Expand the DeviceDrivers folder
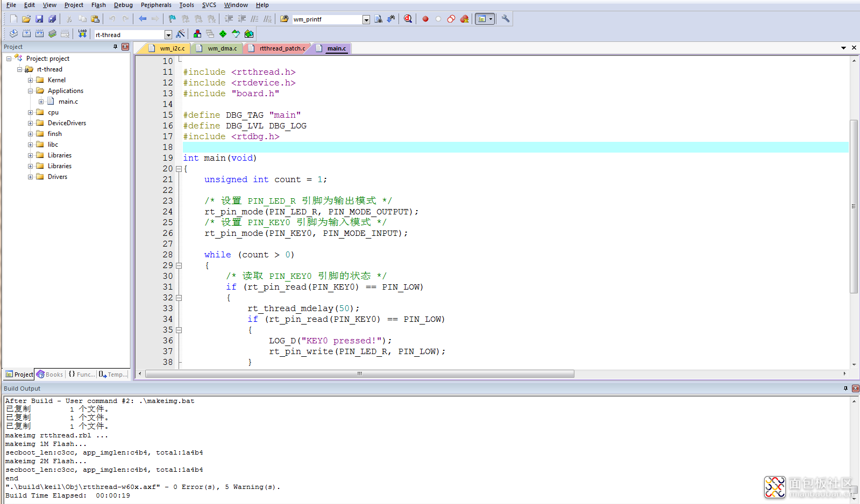860x504 pixels. click(30, 123)
